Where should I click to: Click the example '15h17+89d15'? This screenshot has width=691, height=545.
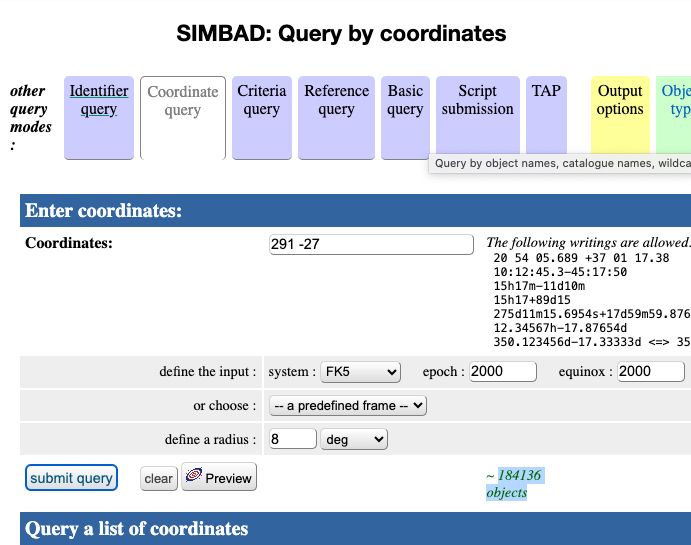pyautogui.click(x=532, y=300)
